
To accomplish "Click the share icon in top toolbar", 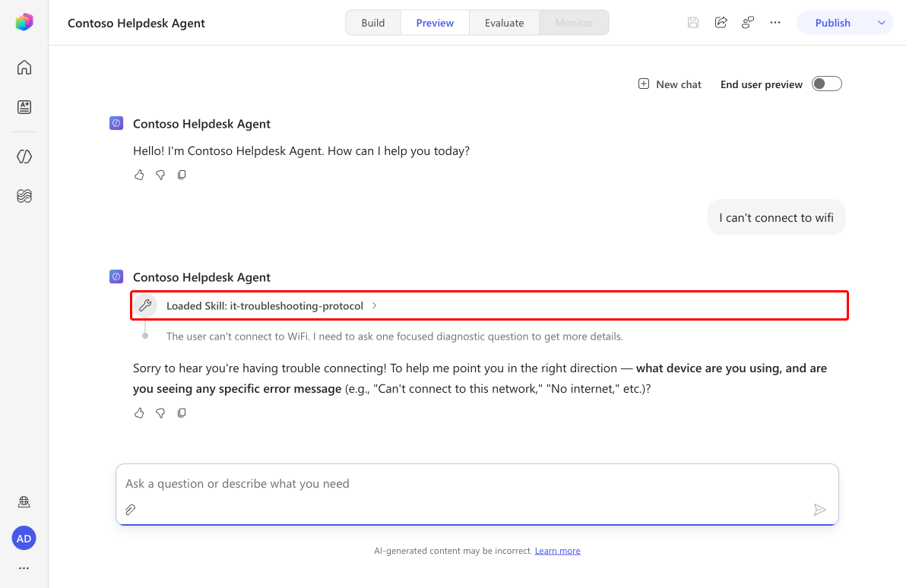I will (x=721, y=23).
